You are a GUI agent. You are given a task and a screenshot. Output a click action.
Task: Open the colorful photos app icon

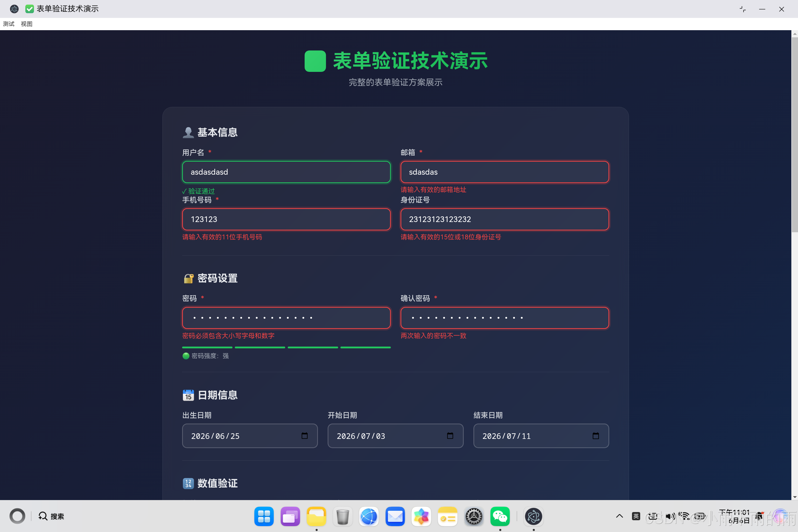click(421, 516)
